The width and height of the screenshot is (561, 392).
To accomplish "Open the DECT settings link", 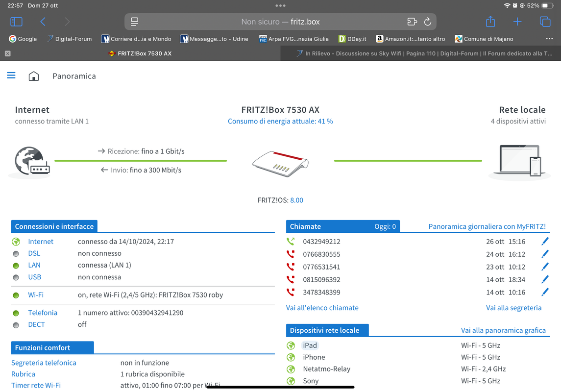I will pos(36,325).
